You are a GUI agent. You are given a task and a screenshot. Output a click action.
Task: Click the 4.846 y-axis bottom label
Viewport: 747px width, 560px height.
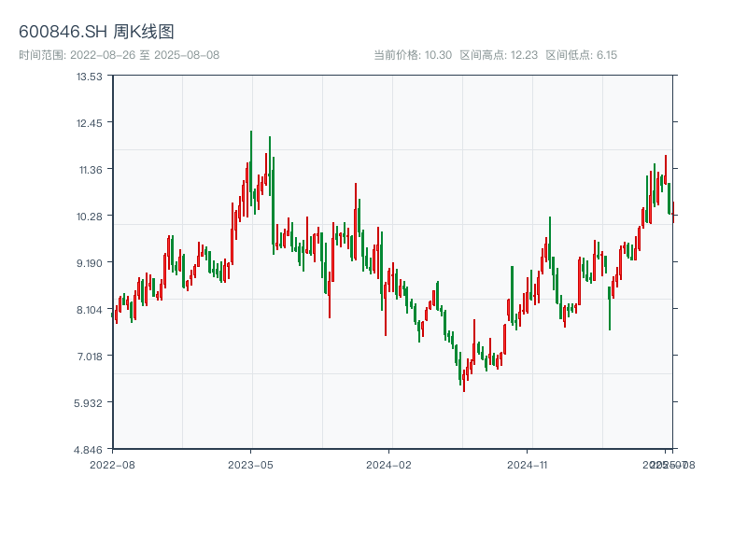90,450
